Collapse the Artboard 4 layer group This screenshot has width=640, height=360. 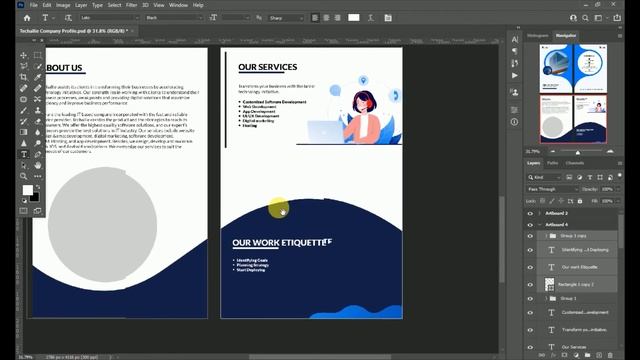(x=540, y=224)
